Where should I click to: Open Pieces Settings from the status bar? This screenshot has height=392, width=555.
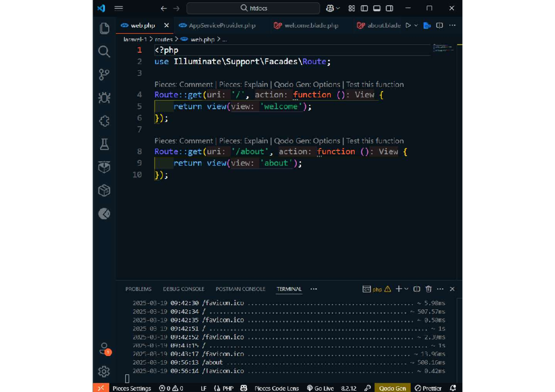click(131, 388)
